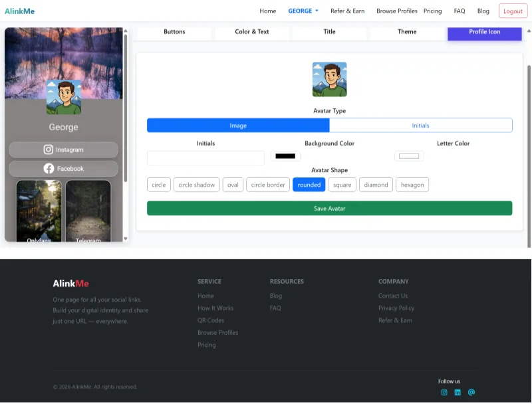Select the rounded avatar shape
Image resolution: width=532 pixels, height=404 pixels.
pyautogui.click(x=309, y=185)
